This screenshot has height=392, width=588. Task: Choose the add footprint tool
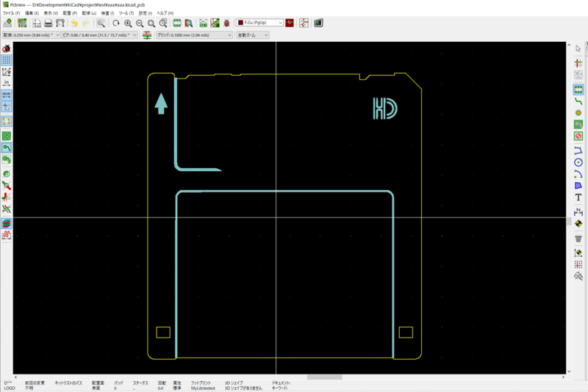point(578,90)
